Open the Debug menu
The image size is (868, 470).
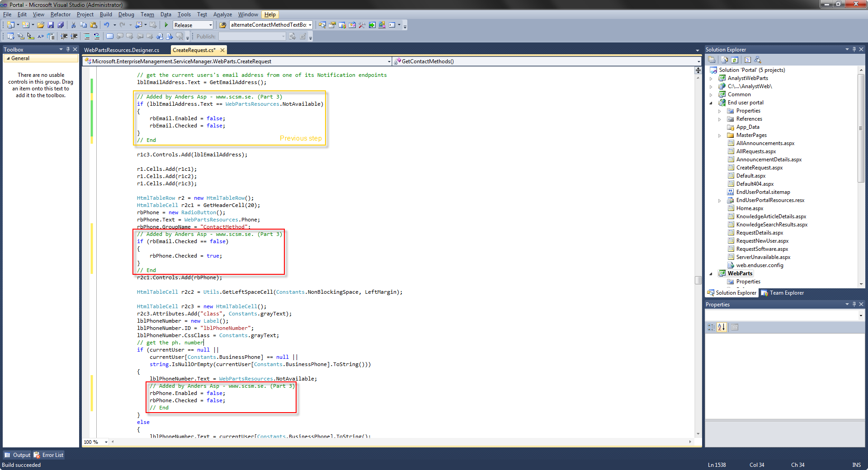pos(126,14)
